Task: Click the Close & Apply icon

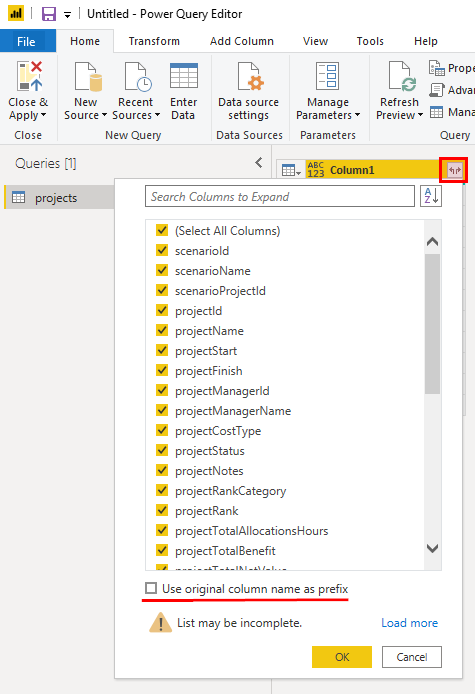Action: (30, 76)
